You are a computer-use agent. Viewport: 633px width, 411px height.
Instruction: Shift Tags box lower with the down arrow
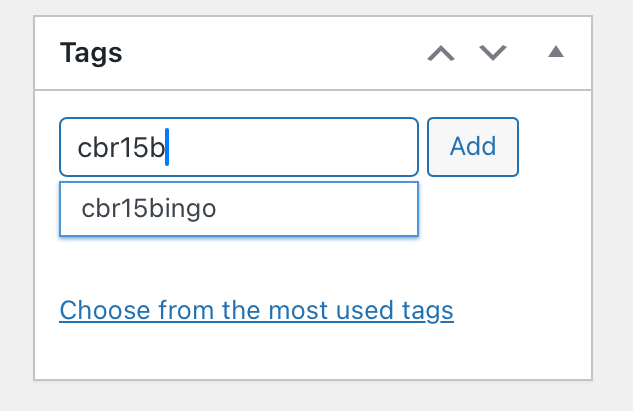(493, 52)
